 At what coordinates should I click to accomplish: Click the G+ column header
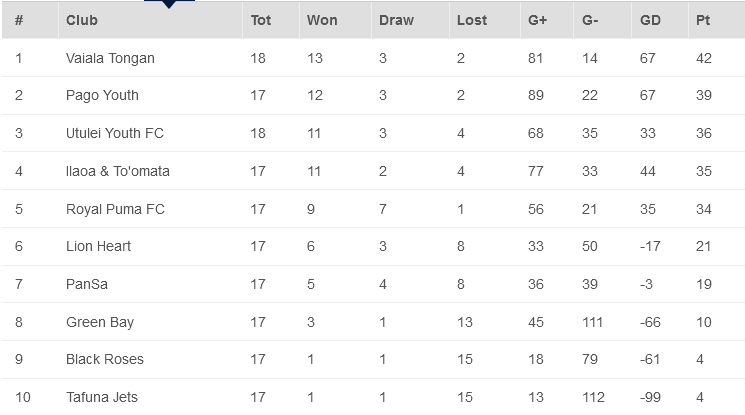(x=537, y=20)
